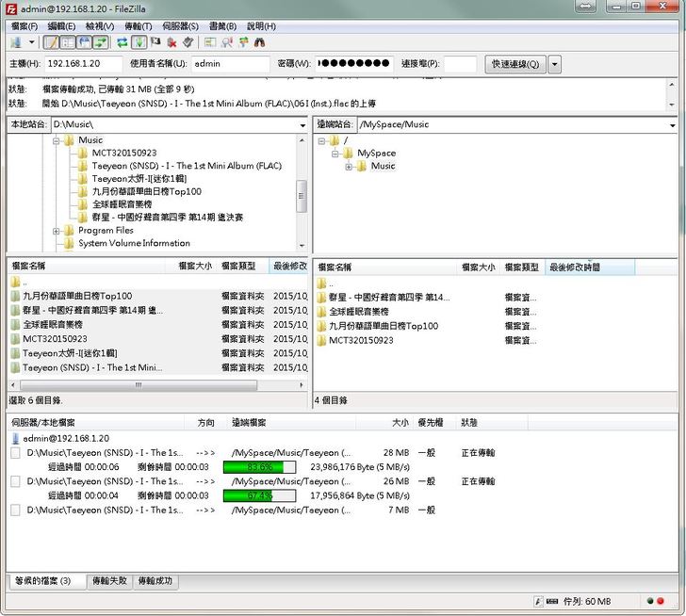686x616 pixels.
Task: Toggle the transfer queue display
Action: (x=100, y=42)
